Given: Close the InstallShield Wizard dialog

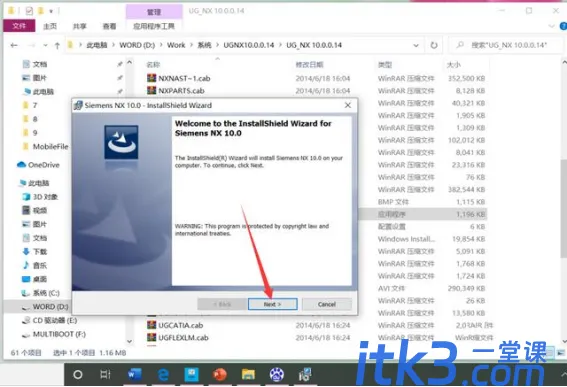Looking at the screenshot, I should coord(348,105).
